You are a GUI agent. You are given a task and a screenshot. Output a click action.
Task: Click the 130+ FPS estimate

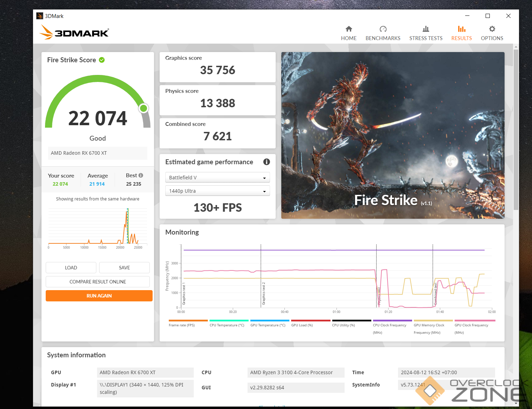218,207
